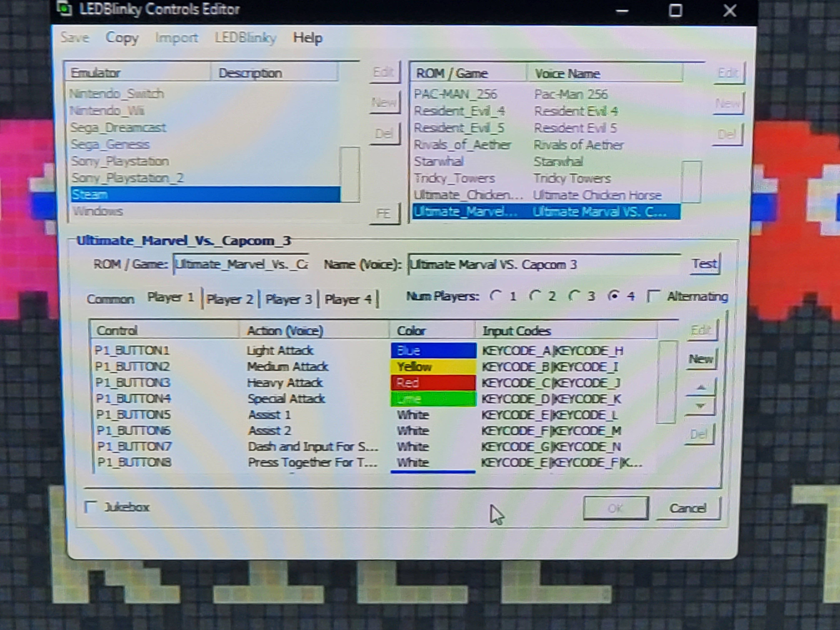Click the OK button
The image size is (840, 630).
616,508
